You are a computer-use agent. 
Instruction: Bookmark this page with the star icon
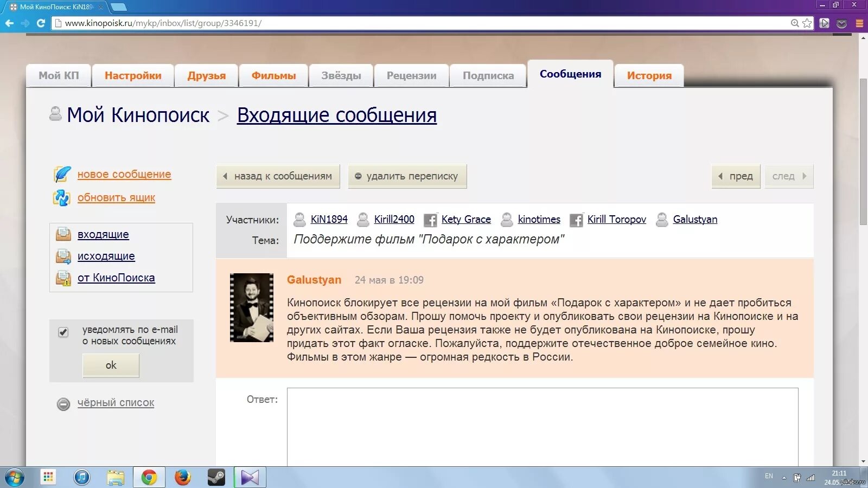[807, 23]
